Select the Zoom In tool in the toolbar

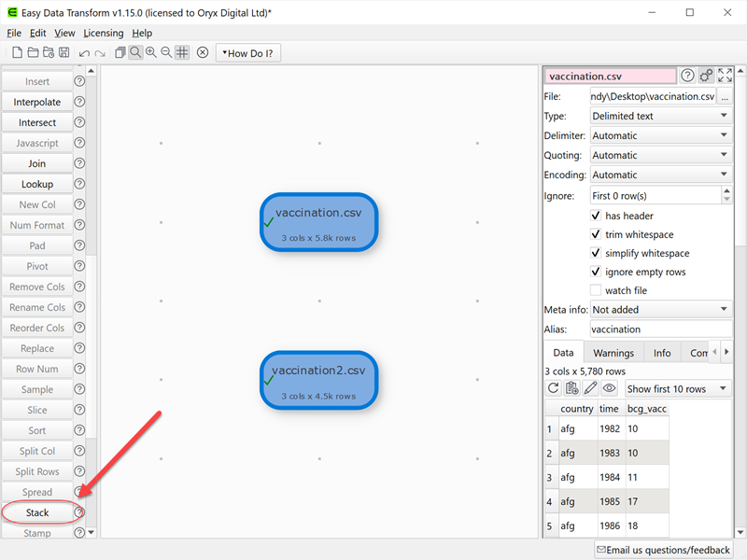(x=151, y=52)
